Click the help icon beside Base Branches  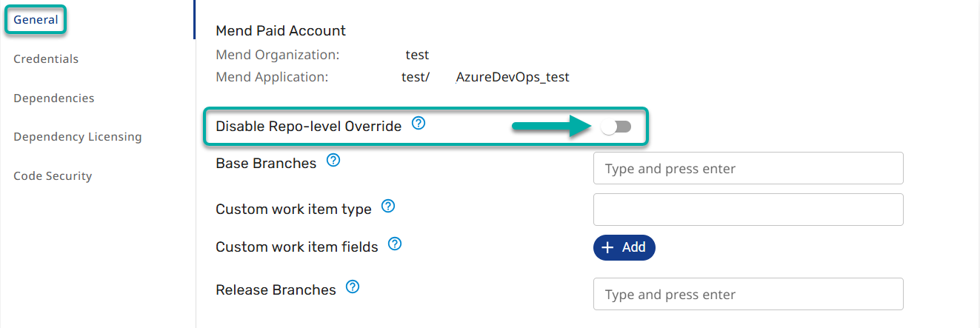[333, 161]
